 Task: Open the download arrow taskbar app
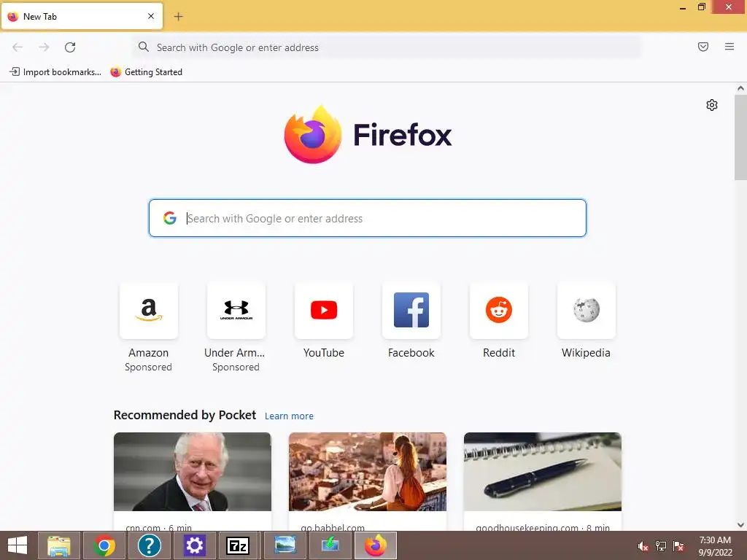330,545
